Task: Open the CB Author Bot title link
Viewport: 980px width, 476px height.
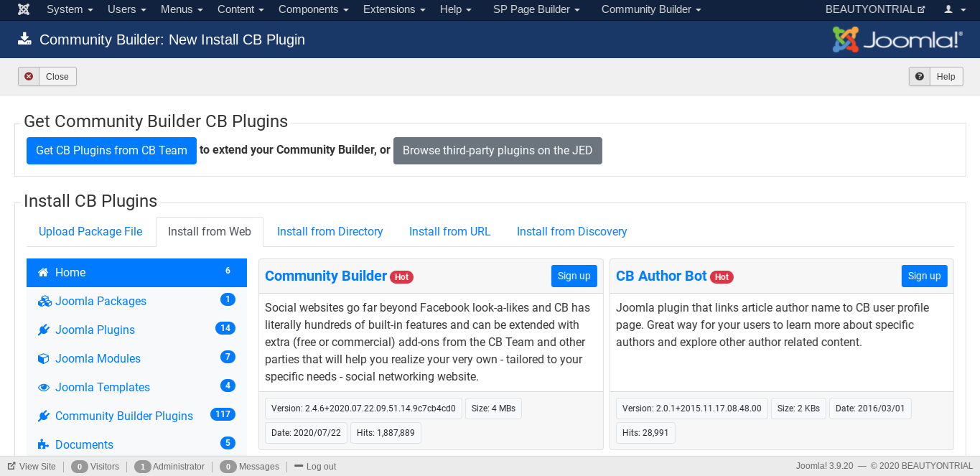Action: 661,276
